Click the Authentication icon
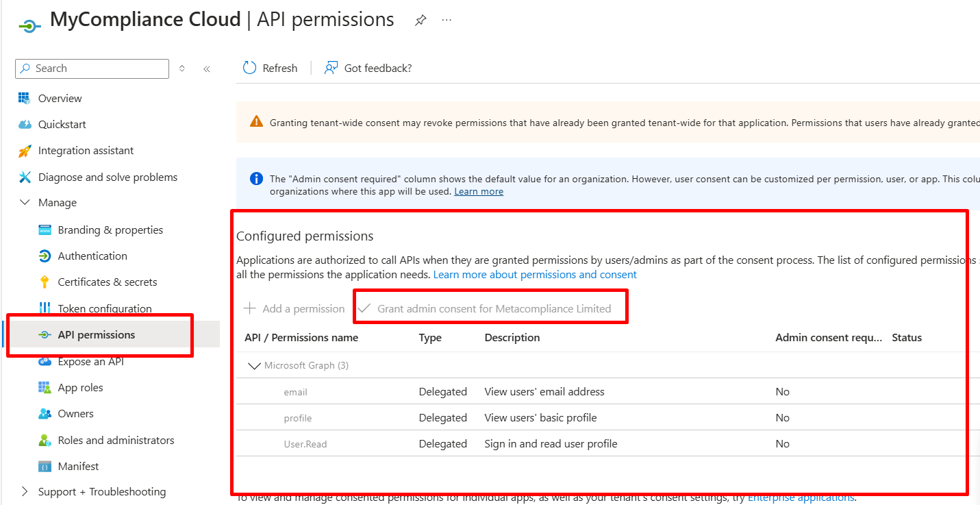This screenshot has height=505, width=980. point(45,256)
